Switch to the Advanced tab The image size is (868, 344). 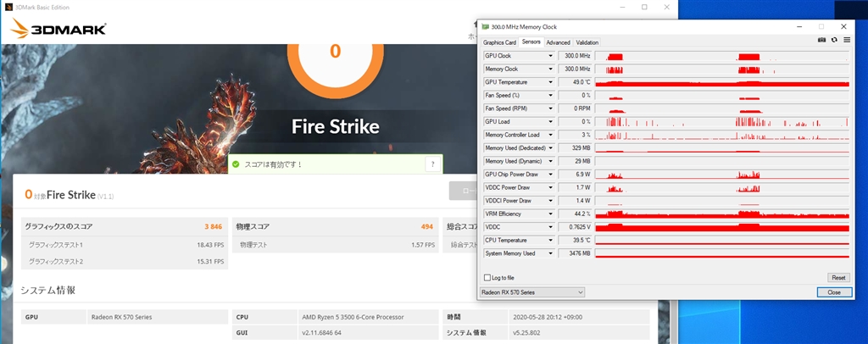(558, 42)
